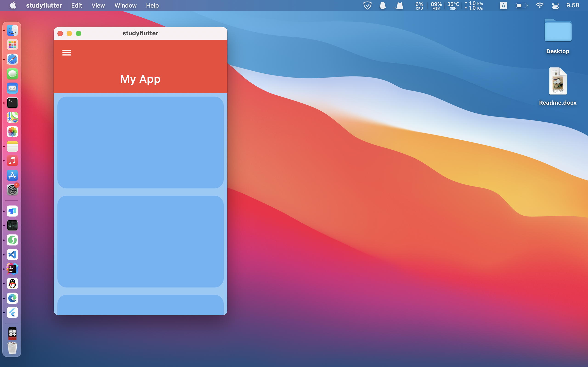Open the Edit menu
The height and width of the screenshot is (367, 588).
pos(76,5)
